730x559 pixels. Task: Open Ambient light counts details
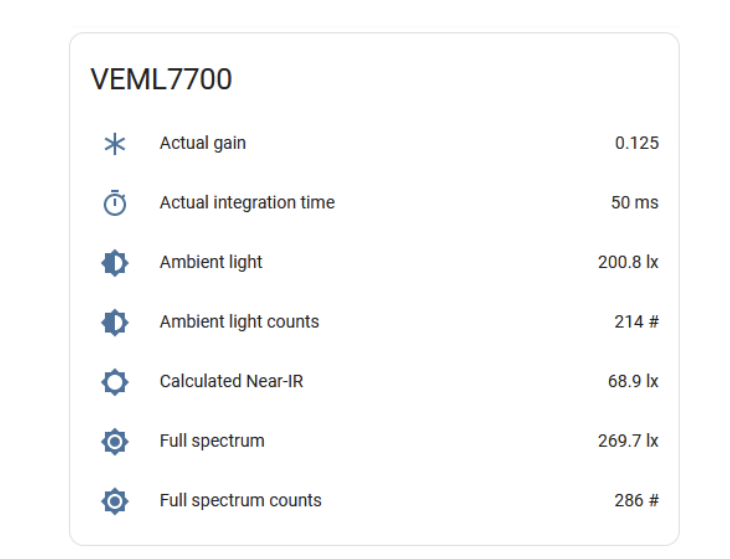[x=239, y=322]
